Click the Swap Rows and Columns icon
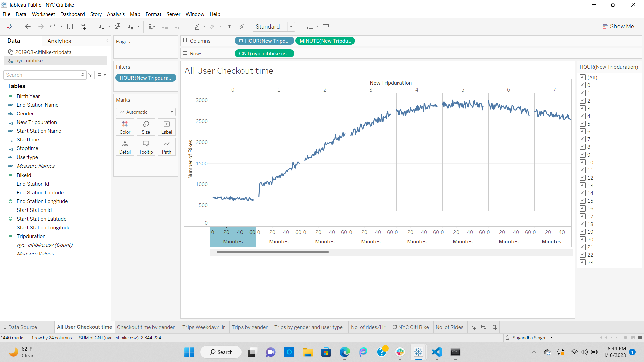Viewport: 644px width, 362px height. pos(152,26)
